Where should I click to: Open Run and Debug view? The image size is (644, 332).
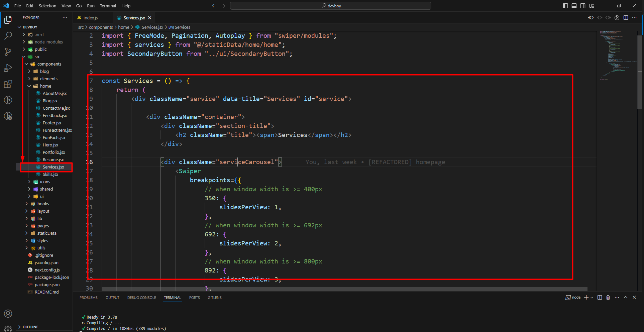click(8, 68)
